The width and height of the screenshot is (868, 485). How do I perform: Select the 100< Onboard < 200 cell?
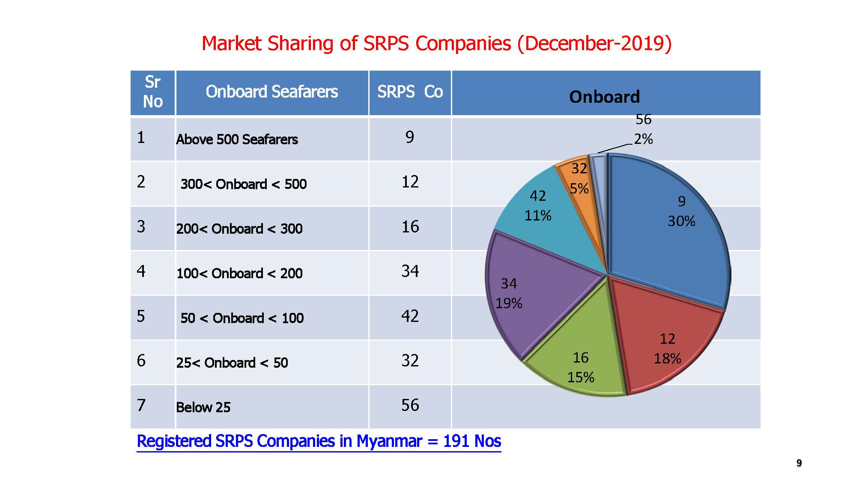tap(239, 274)
